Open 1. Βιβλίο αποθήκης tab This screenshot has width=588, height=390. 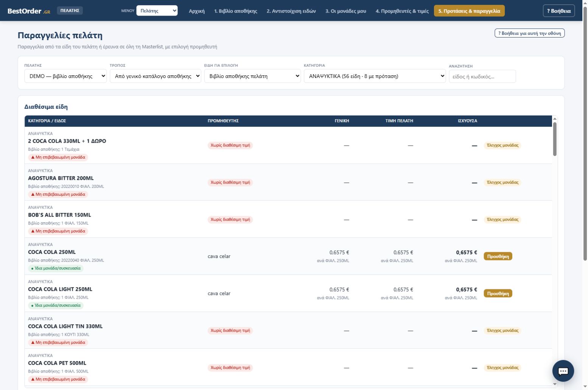[x=236, y=11]
